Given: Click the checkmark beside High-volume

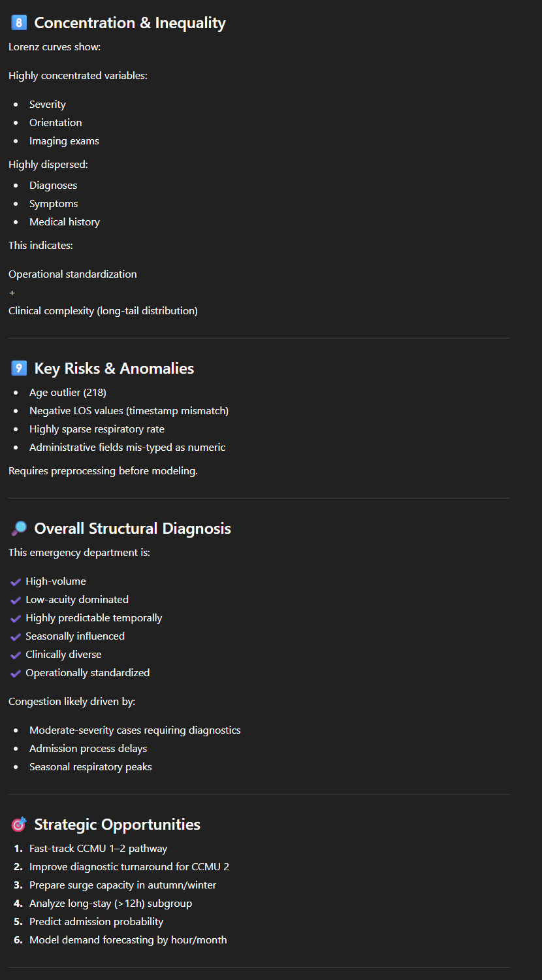Looking at the screenshot, I should [16, 581].
